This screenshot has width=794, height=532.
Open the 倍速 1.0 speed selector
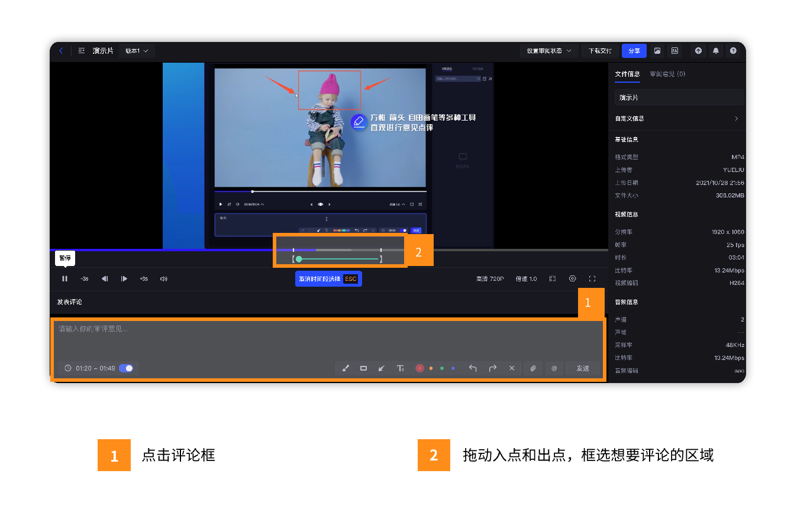click(x=526, y=279)
